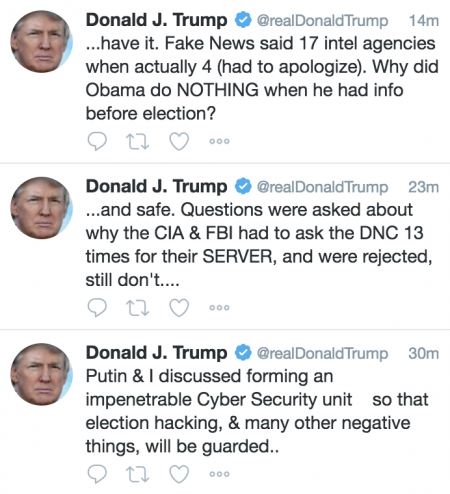The height and width of the screenshot is (494, 450).
Task: Open the 30m timestamp link
Action: click(x=424, y=353)
